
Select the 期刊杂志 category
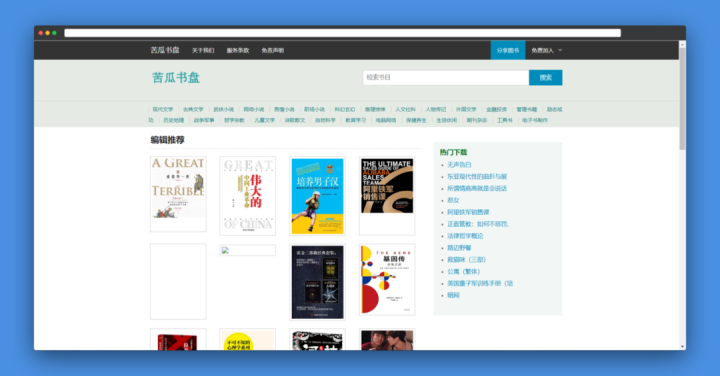point(477,120)
